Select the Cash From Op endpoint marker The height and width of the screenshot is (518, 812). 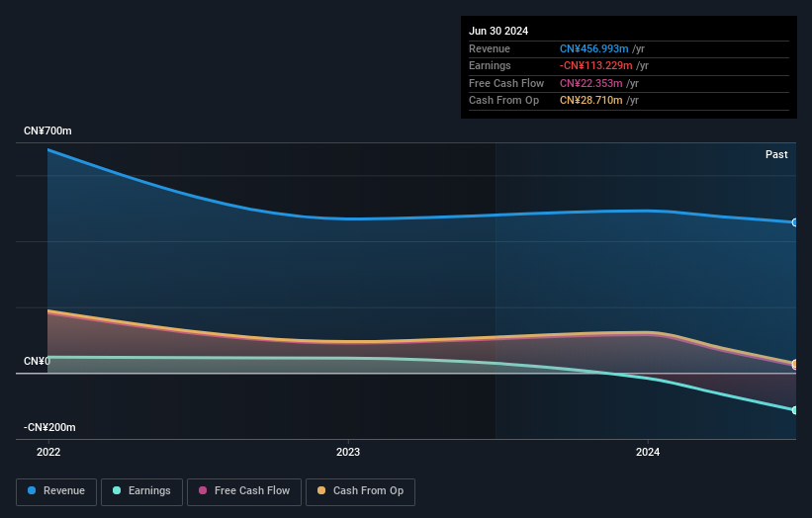(794, 363)
